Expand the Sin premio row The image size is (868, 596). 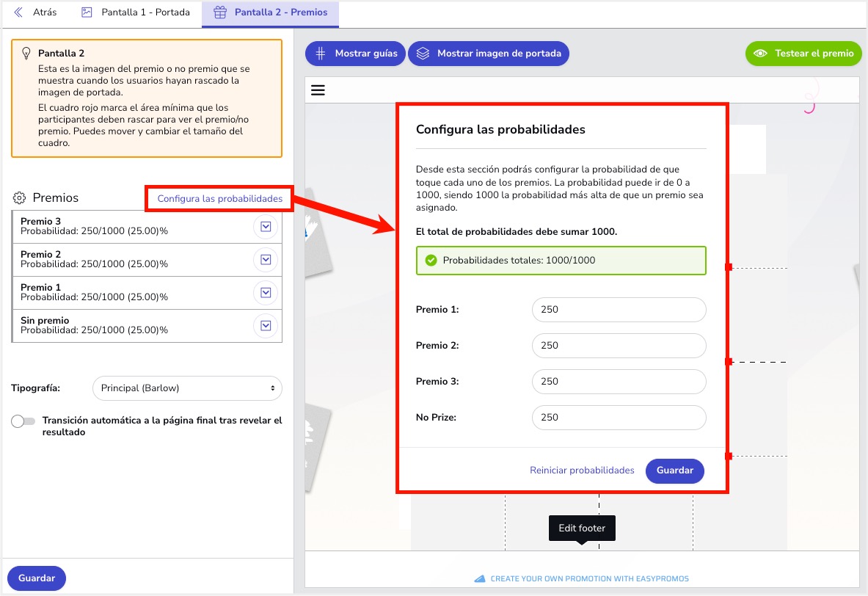(266, 326)
